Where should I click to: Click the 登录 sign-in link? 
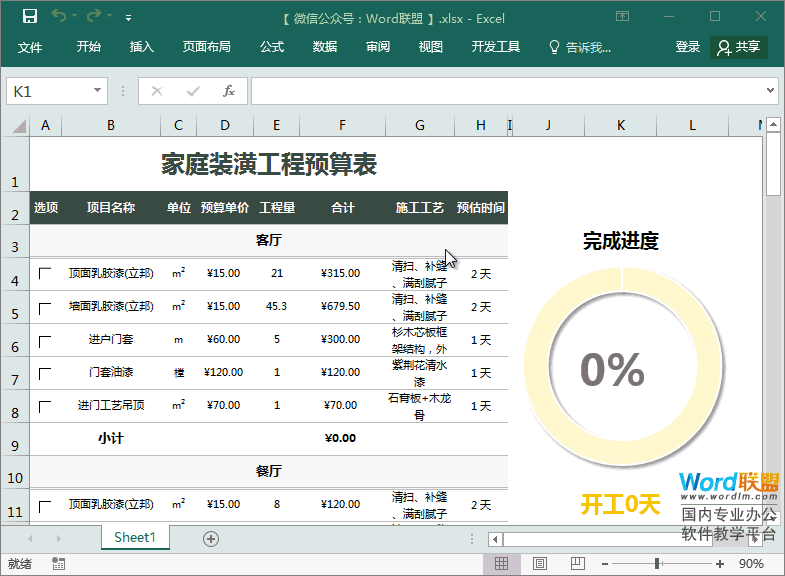[687, 47]
